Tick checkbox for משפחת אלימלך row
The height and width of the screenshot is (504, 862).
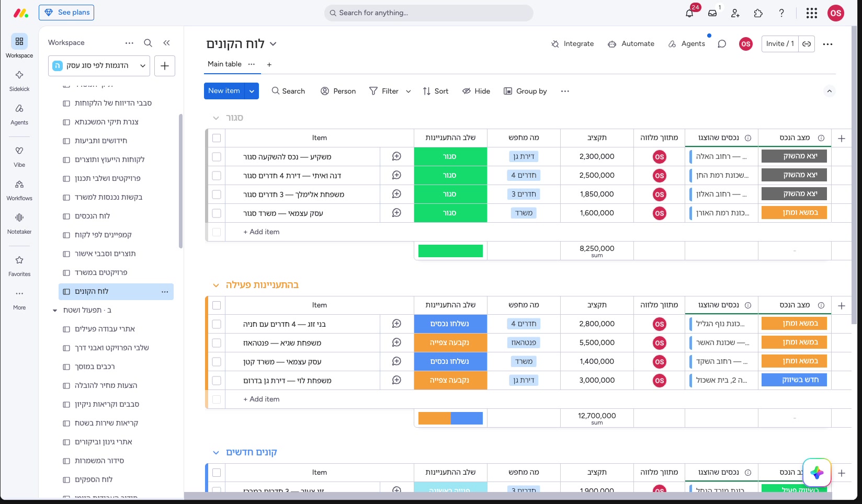point(217,194)
